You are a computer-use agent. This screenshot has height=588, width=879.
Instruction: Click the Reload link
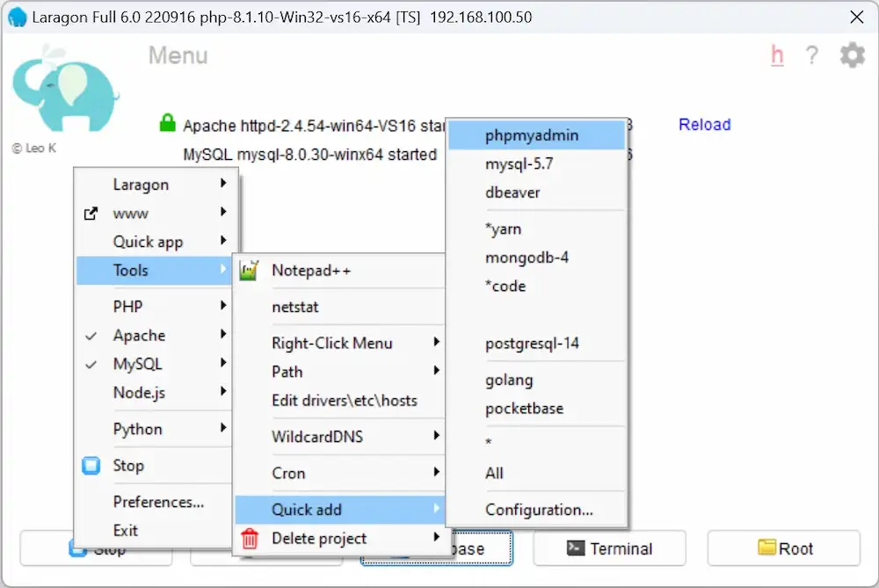click(x=704, y=125)
